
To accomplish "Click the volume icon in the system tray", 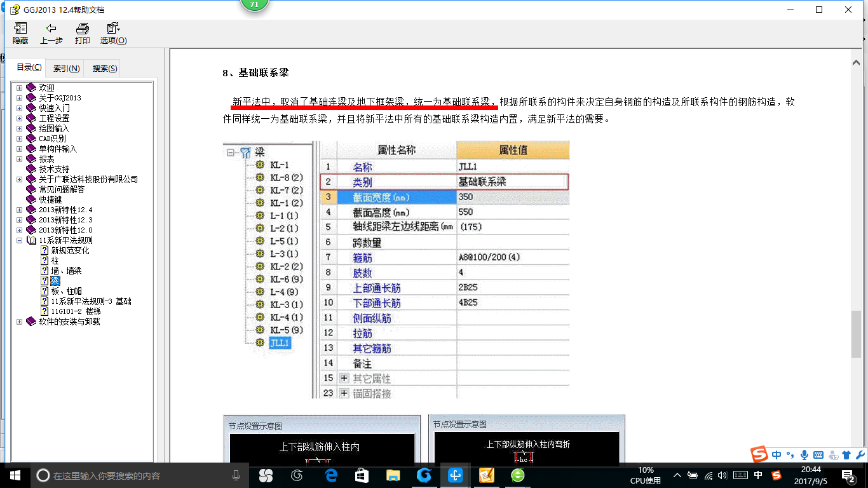I will pyautogui.click(x=724, y=475).
